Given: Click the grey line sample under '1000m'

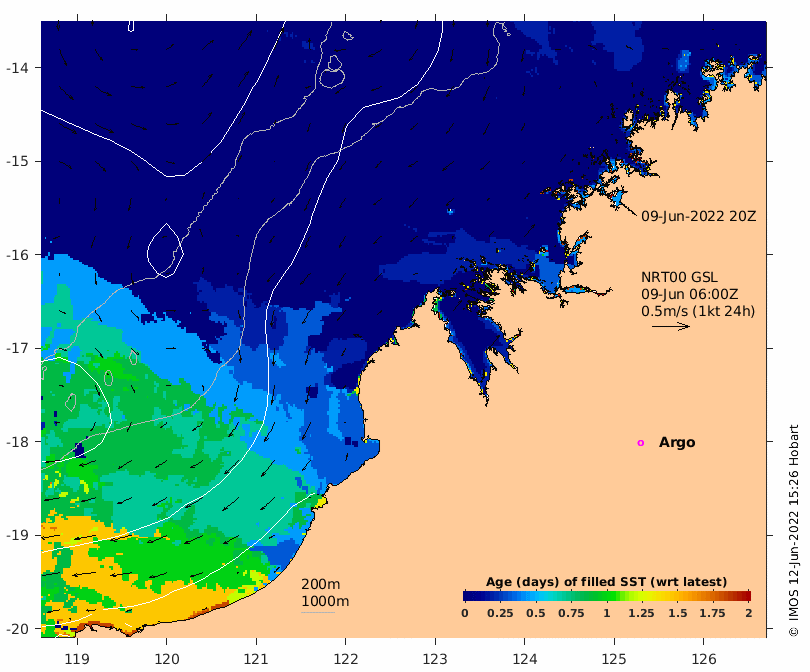Looking at the screenshot, I should point(318,613).
